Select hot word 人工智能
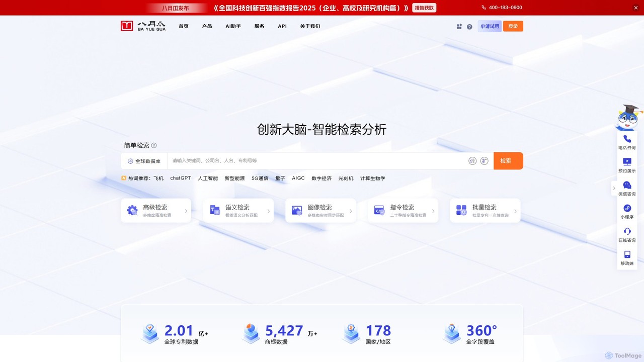Viewport: 644px width, 362px height. click(208, 178)
